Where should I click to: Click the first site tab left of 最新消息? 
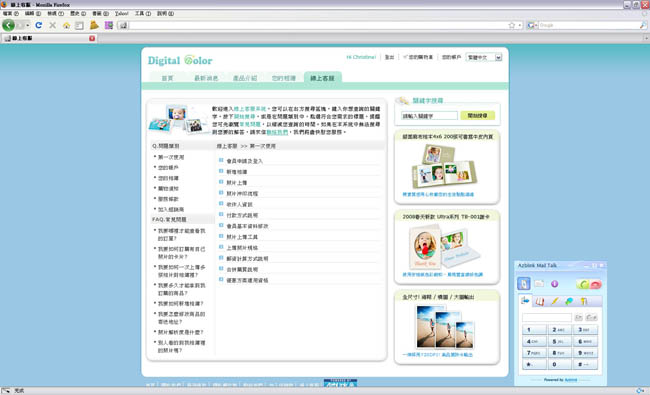tap(167, 78)
